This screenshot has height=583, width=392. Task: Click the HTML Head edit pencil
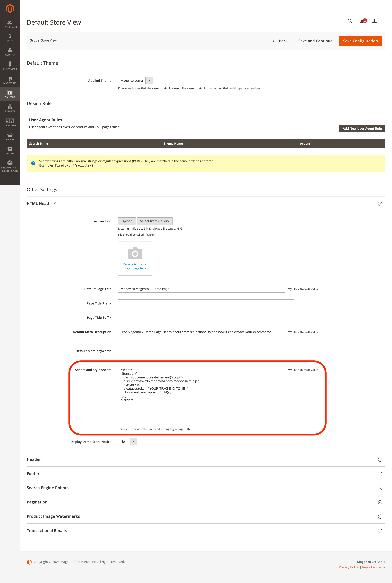tap(54, 204)
